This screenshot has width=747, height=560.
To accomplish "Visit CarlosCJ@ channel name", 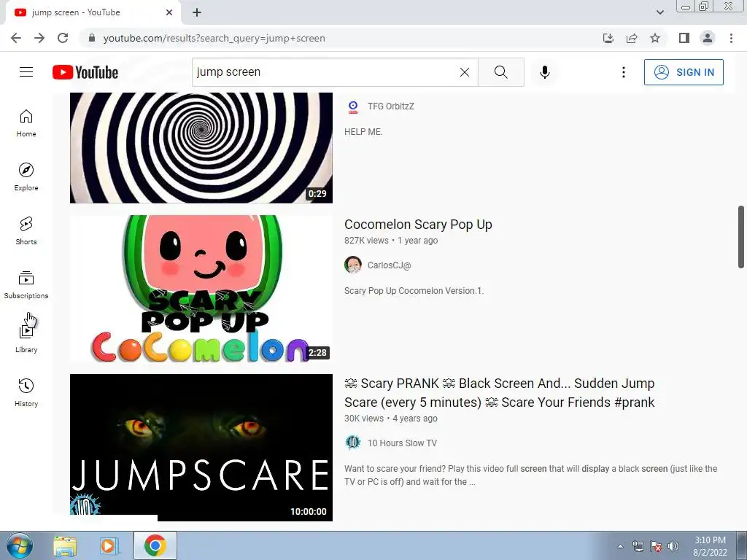I will (389, 265).
